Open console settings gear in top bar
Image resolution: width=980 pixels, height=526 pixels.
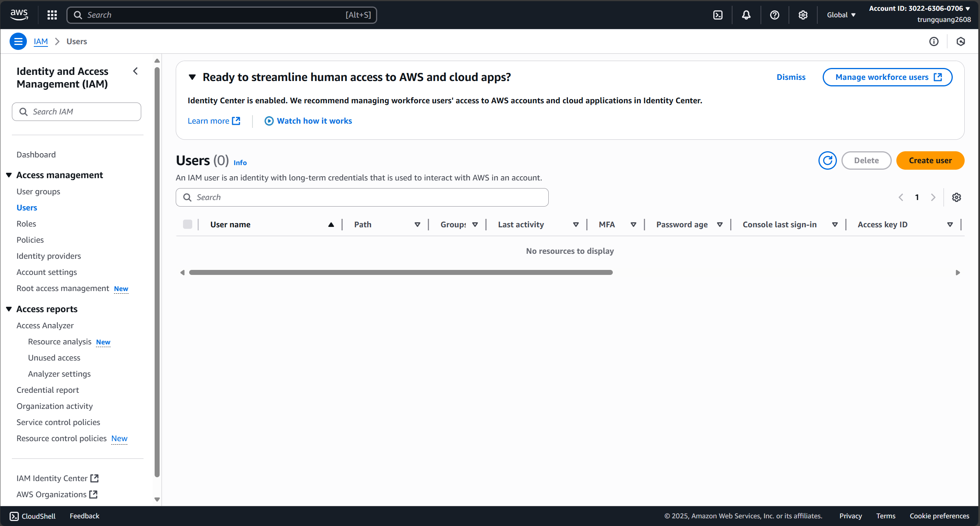803,15
